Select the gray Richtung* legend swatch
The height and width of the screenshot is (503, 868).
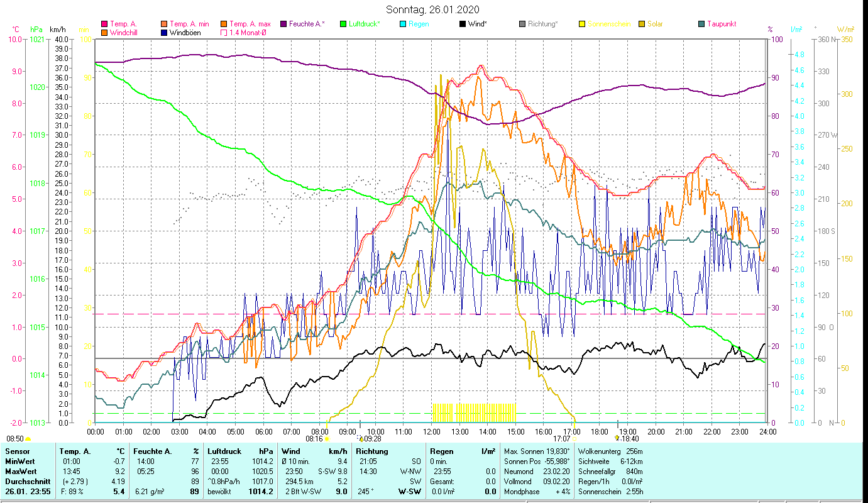(x=522, y=25)
